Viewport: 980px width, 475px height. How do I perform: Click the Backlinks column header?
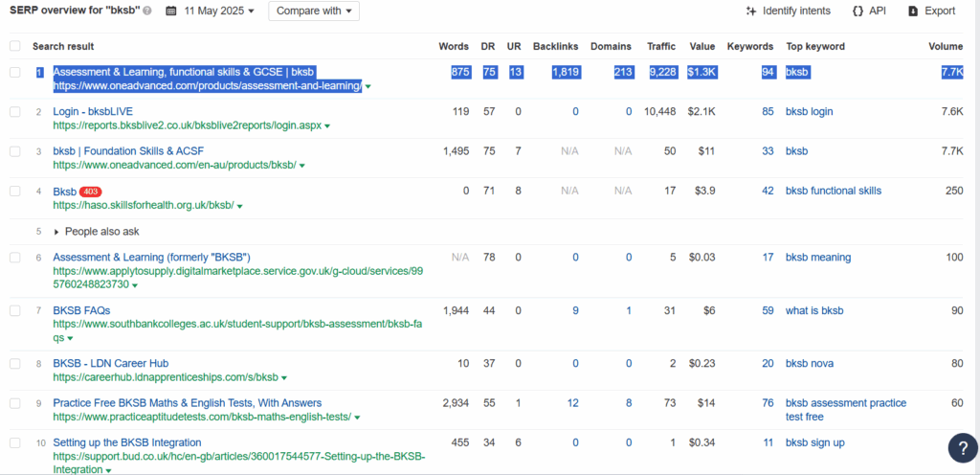(x=556, y=46)
